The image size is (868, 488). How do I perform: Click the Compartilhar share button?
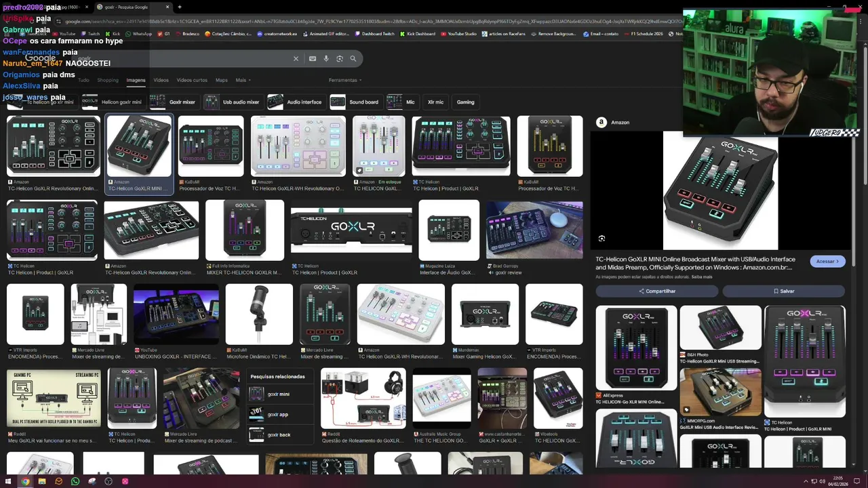[x=657, y=291]
